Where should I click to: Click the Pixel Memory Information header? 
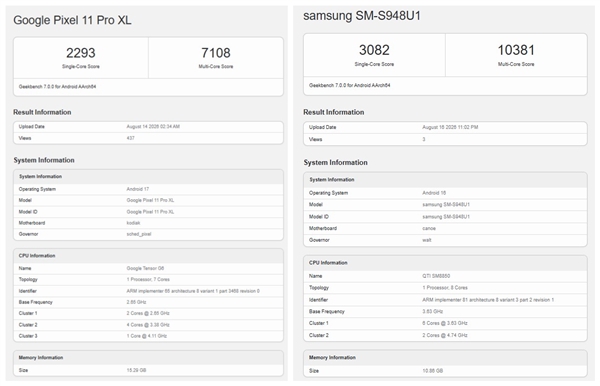[x=41, y=358]
